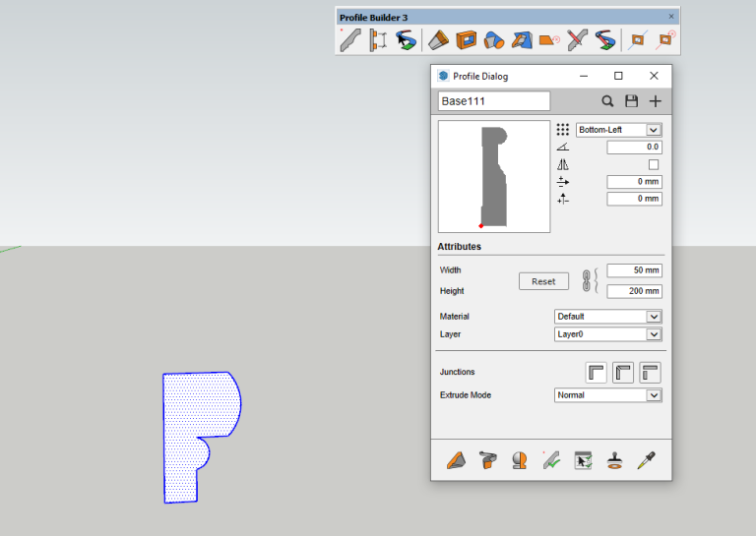Click the Height 200 mm field
Image resolution: width=756 pixels, height=536 pixels.
634,291
